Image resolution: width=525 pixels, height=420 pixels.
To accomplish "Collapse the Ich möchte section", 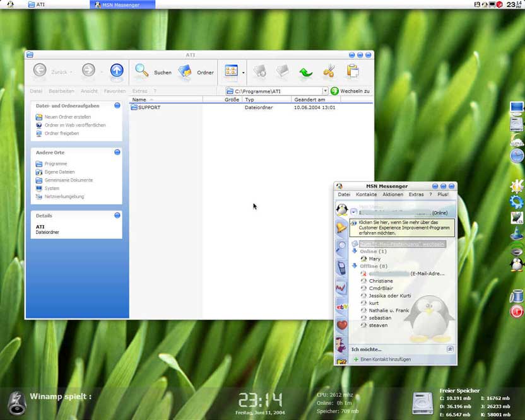I will 450,349.
